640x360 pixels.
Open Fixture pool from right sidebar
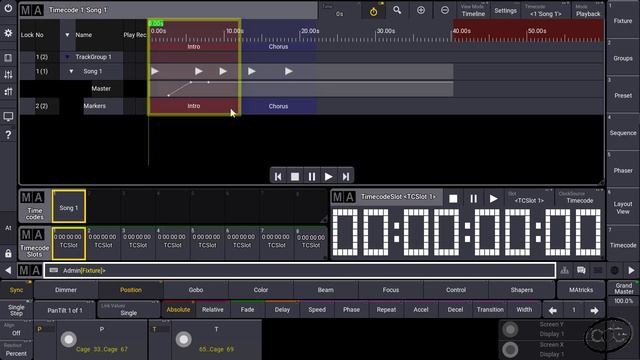(623, 19)
